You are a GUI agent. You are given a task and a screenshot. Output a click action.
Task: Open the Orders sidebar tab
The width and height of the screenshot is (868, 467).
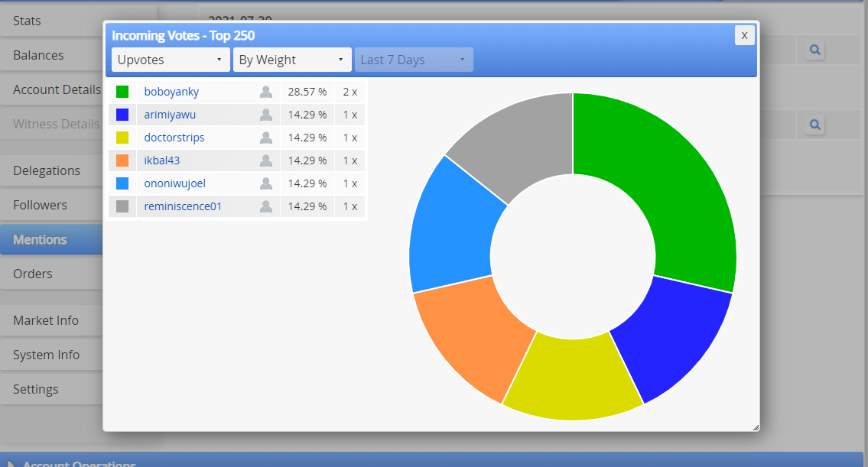coord(51,274)
